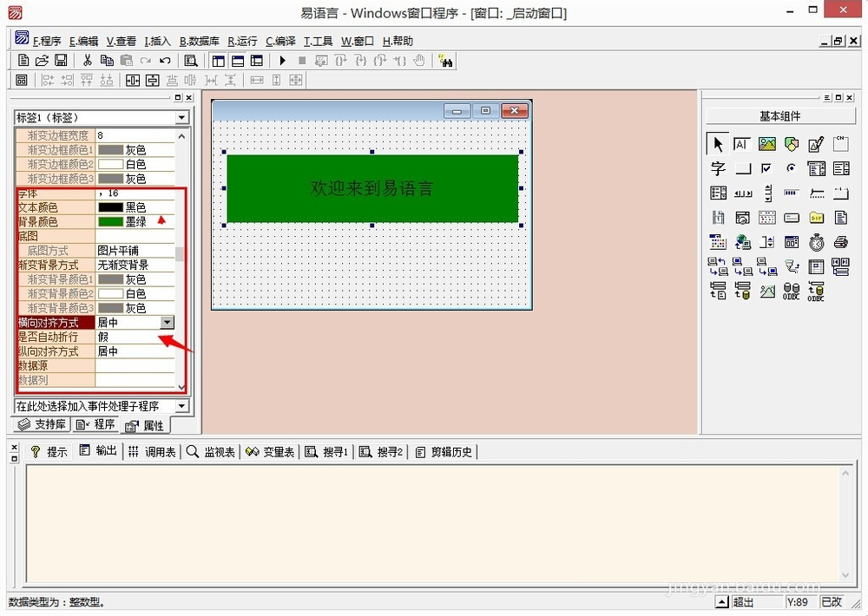Click the horizontal center alignment icon

tap(133, 80)
